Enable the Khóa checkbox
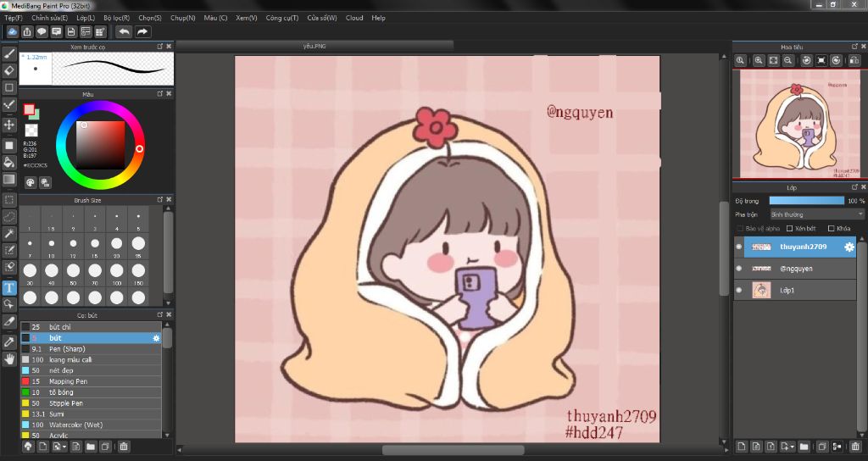The width and height of the screenshot is (868, 461). click(831, 228)
